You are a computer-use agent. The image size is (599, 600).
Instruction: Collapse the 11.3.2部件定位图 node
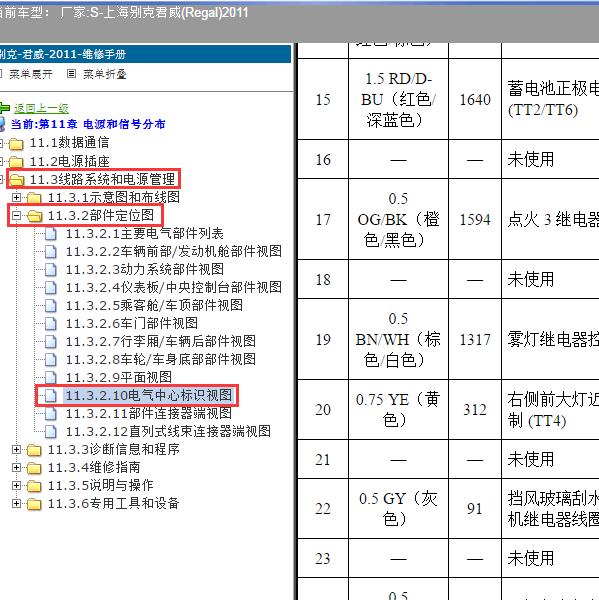[x=16, y=215]
